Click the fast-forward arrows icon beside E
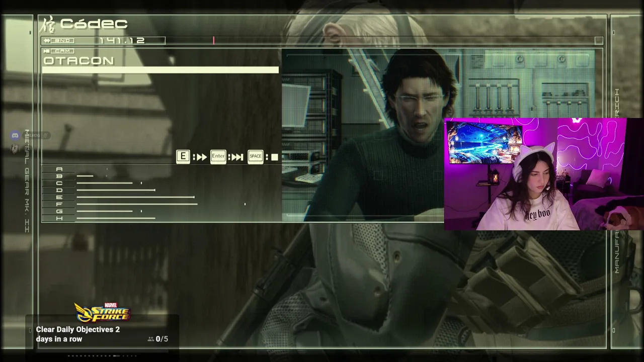Viewport: 644px width, 362px height. point(201,157)
